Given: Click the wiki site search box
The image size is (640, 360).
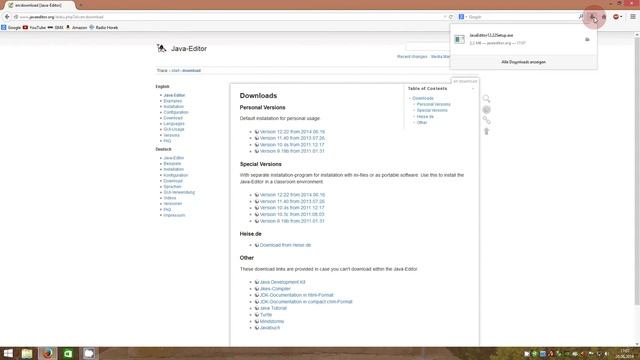Looking at the screenshot, I should 427,47.
